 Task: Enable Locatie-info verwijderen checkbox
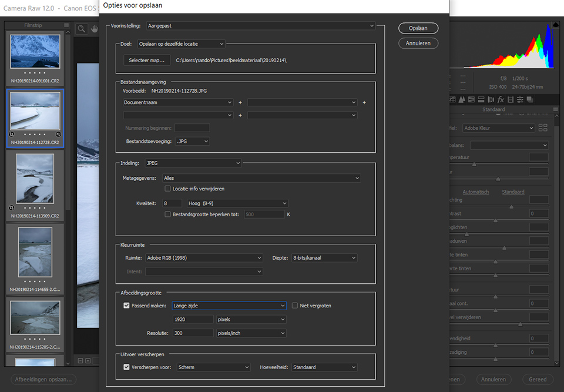(167, 189)
